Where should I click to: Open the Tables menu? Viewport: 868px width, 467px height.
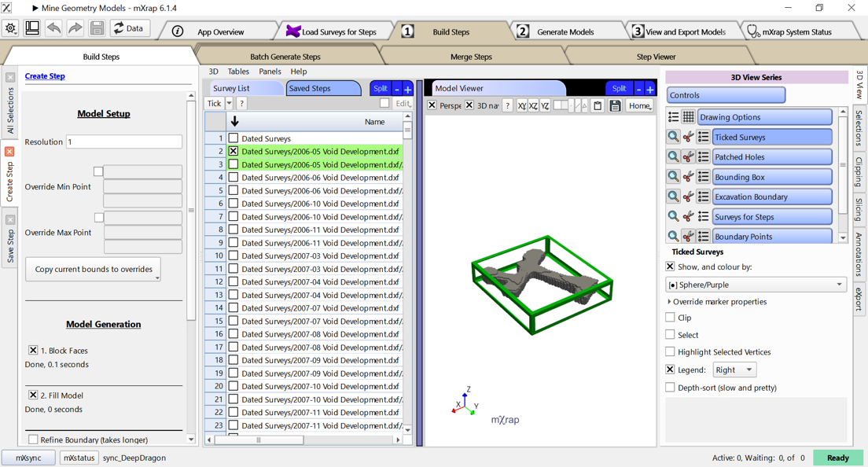tap(238, 72)
